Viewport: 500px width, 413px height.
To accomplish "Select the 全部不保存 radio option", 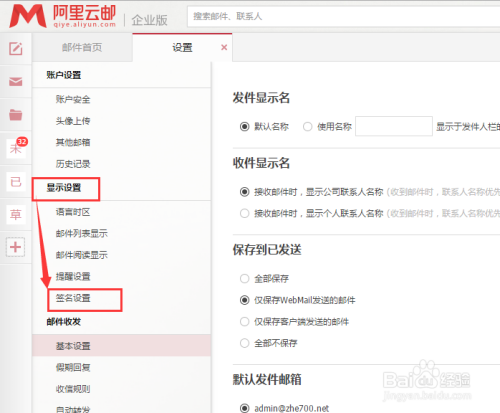I will [x=245, y=343].
